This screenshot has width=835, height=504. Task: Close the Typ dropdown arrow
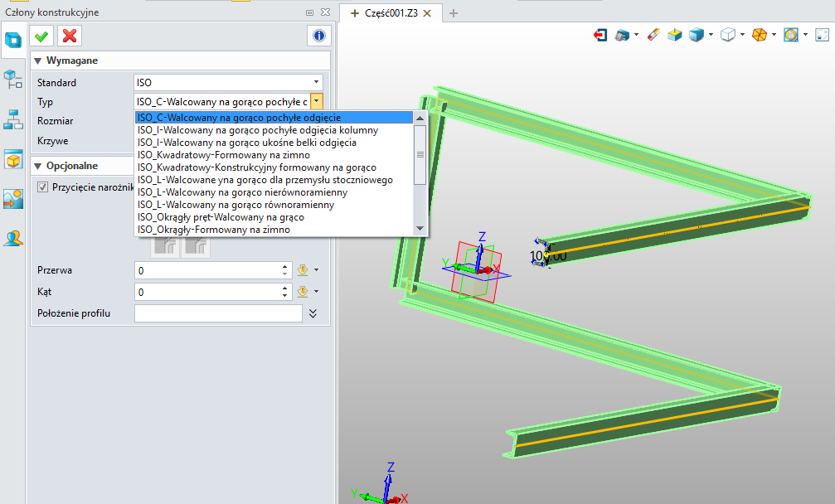pyautogui.click(x=316, y=101)
